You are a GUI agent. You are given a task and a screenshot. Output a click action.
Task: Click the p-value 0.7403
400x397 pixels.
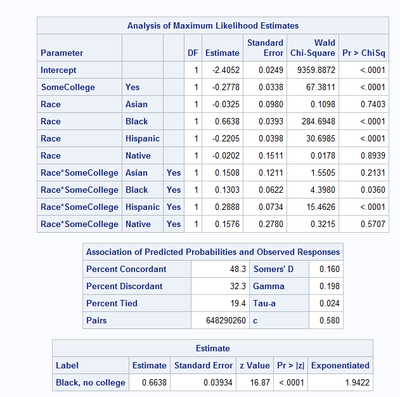373,104
